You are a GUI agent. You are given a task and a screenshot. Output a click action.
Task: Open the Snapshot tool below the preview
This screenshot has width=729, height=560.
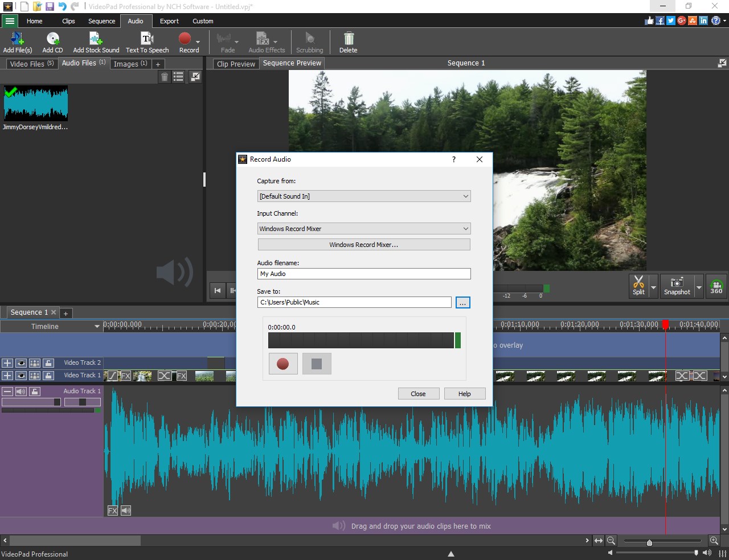[x=675, y=286]
